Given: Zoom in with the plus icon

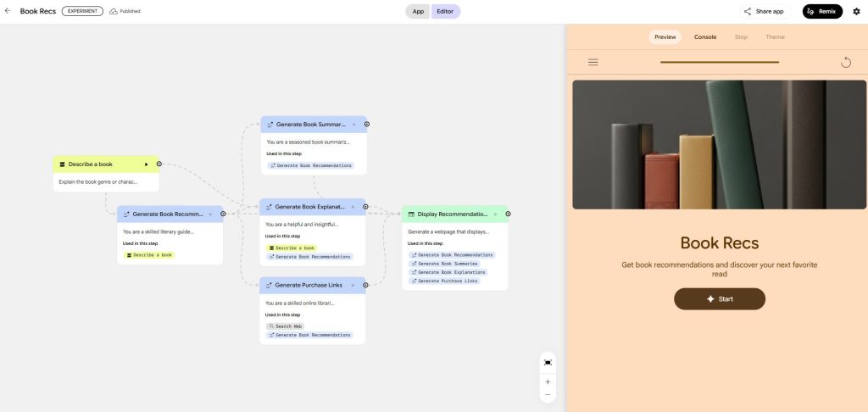Looking at the screenshot, I should [x=548, y=381].
